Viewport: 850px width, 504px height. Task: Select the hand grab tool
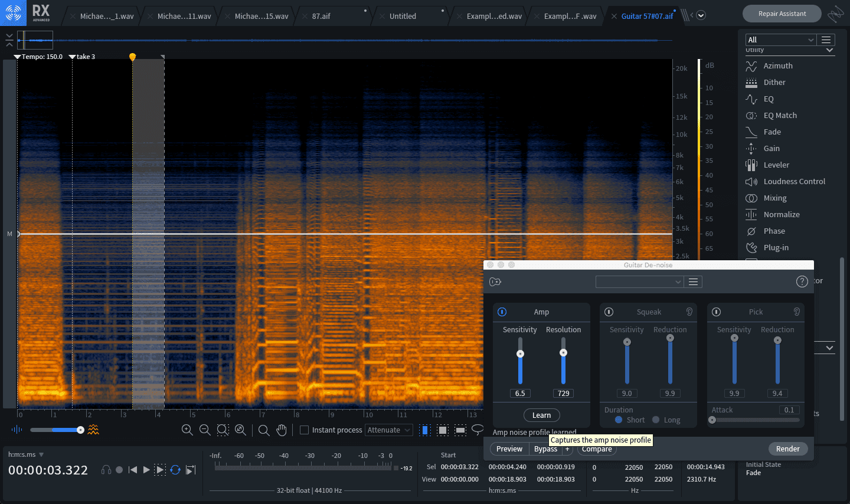pos(282,430)
